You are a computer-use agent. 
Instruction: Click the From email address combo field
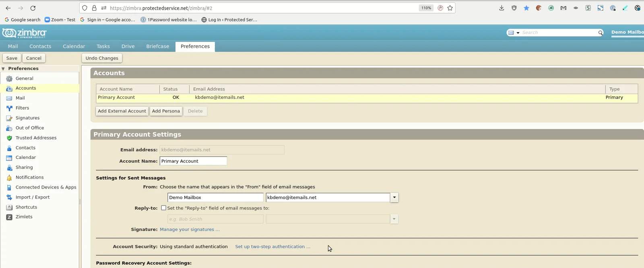(328, 197)
